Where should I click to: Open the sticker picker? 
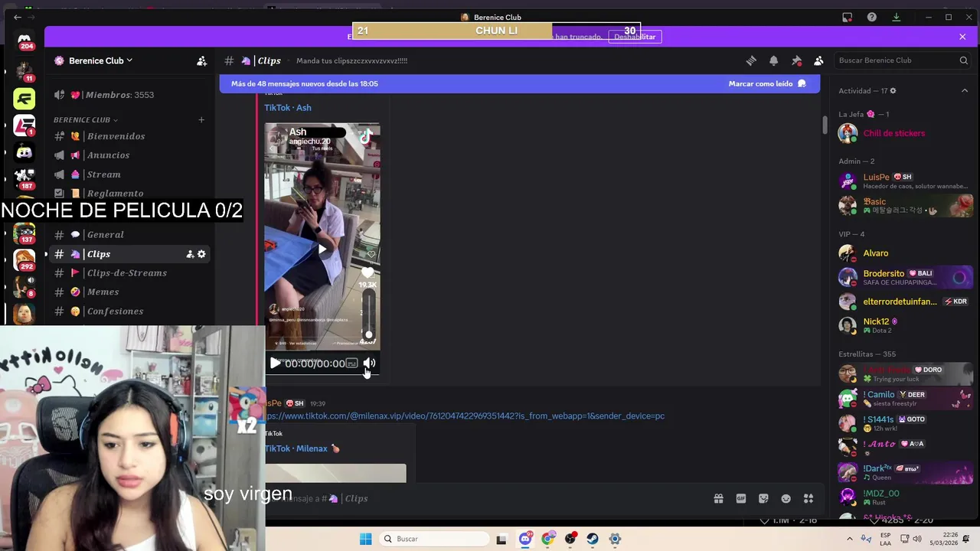(x=763, y=498)
